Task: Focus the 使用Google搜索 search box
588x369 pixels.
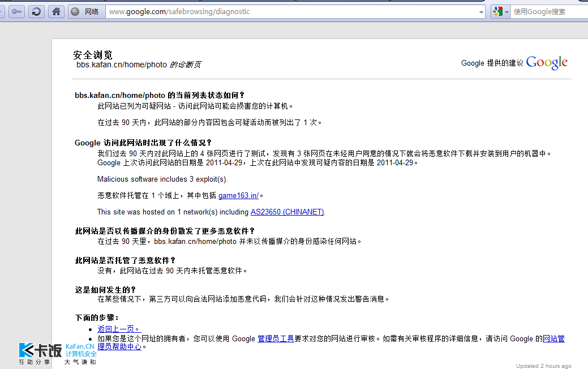Action: click(550, 12)
